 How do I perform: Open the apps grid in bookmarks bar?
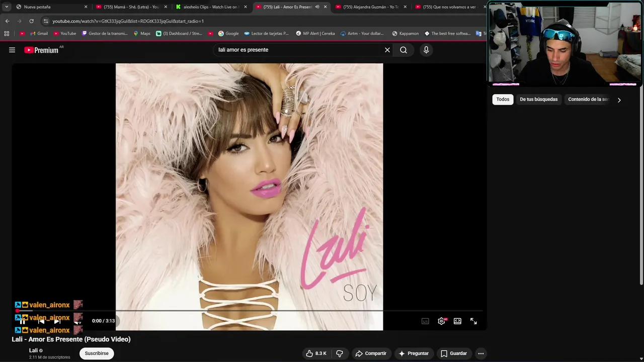coord(7,34)
